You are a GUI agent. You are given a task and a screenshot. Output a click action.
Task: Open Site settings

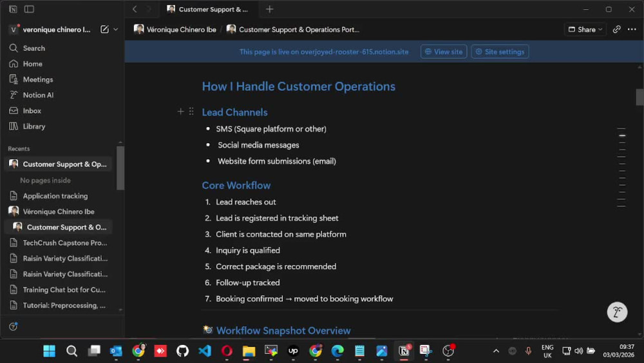(500, 52)
